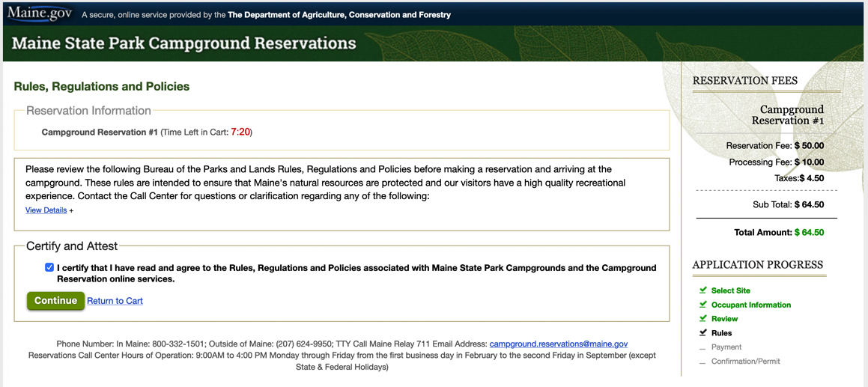
Task: Click the green Continue button
Action: tap(56, 301)
